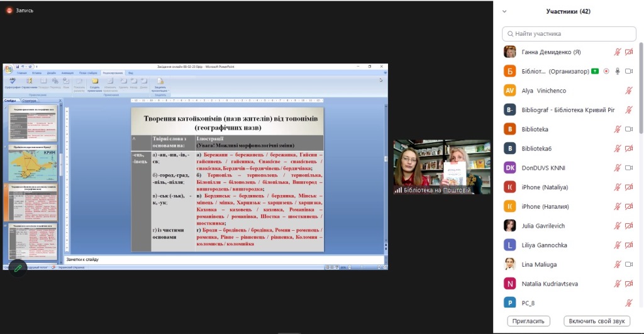Click the Справочники icon in ribbon

click(29, 82)
